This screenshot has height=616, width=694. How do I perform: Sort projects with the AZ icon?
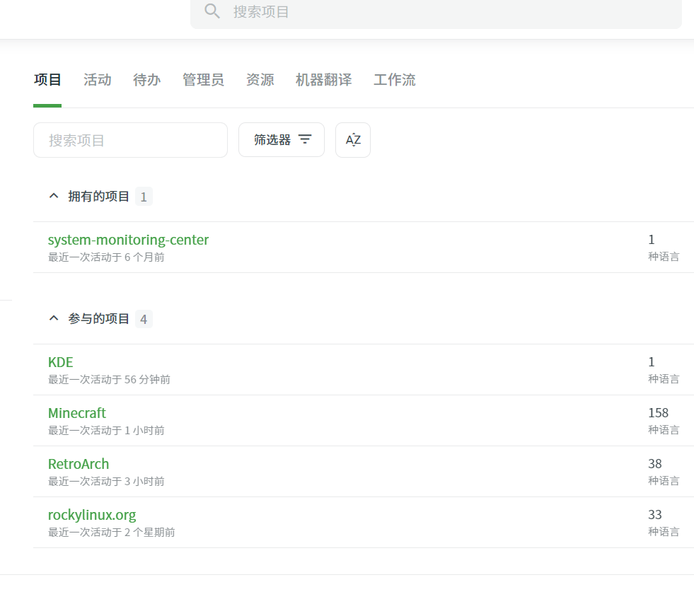[x=353, y=140]
